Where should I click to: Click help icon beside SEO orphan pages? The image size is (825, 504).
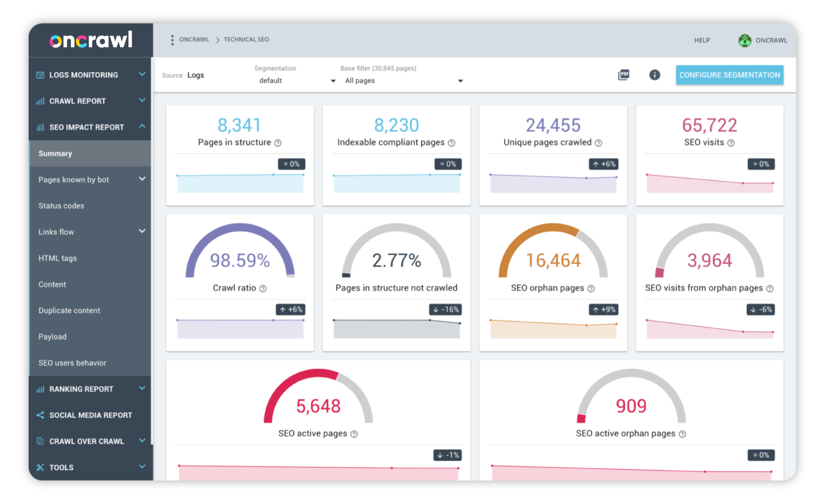[x=591, y=289]
